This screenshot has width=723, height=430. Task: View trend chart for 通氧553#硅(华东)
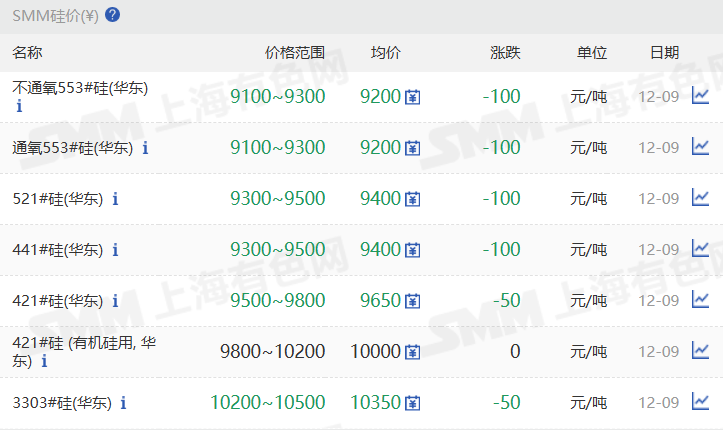tap(700, 147)
